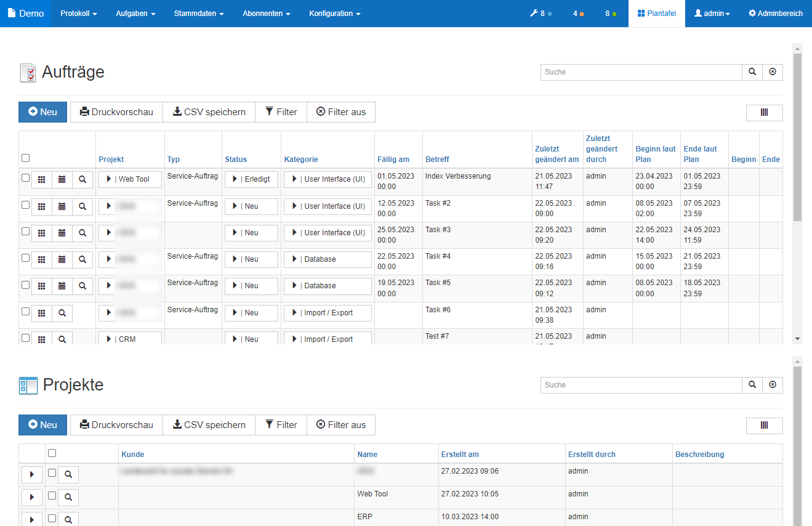Screen dimensions: 812x526
Task: Open the green-dot indicator showing 8
Action: pos(611,13)
